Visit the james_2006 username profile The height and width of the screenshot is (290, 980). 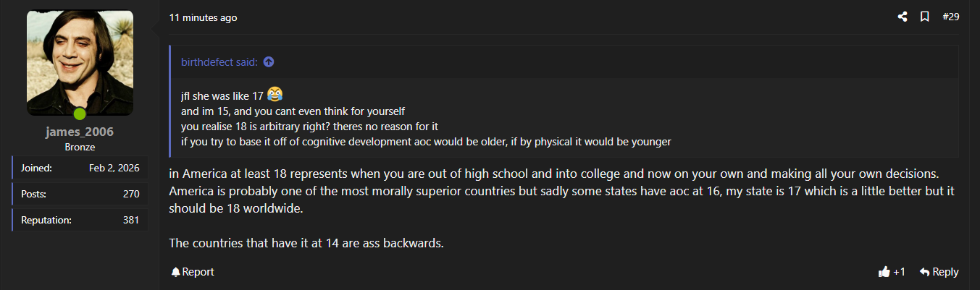(80, 132)
